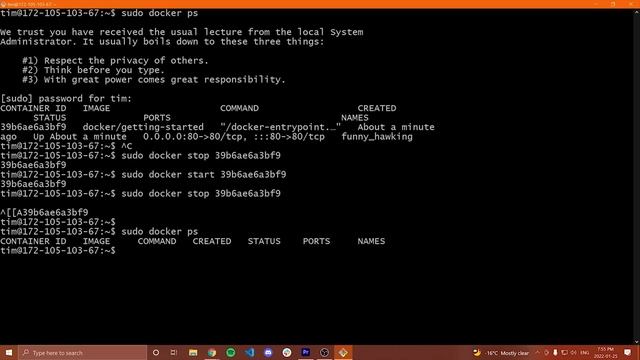Open Discord from the taskbar
This screenshot has height=360, width=640.
click(x=268, y=353)
